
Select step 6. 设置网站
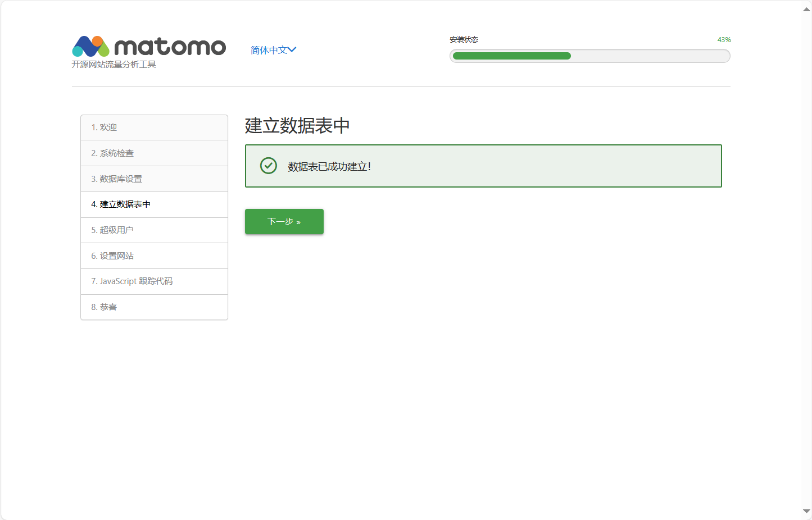pyautogui.click(x=154, y=256)
